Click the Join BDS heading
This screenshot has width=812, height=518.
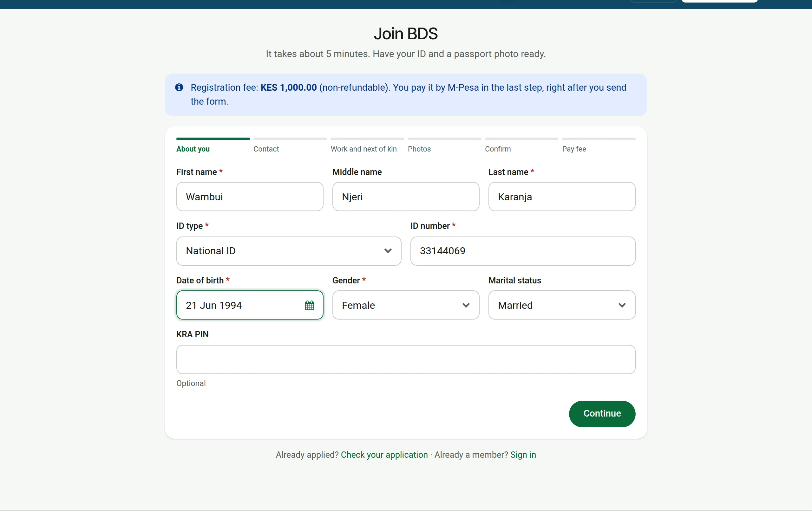point(406,34)
